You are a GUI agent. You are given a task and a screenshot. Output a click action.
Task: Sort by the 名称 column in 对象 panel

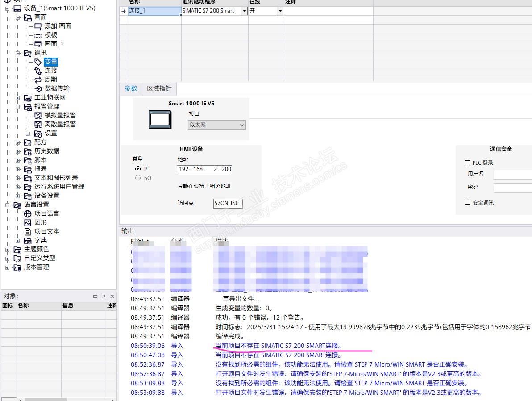click(39, 305)
